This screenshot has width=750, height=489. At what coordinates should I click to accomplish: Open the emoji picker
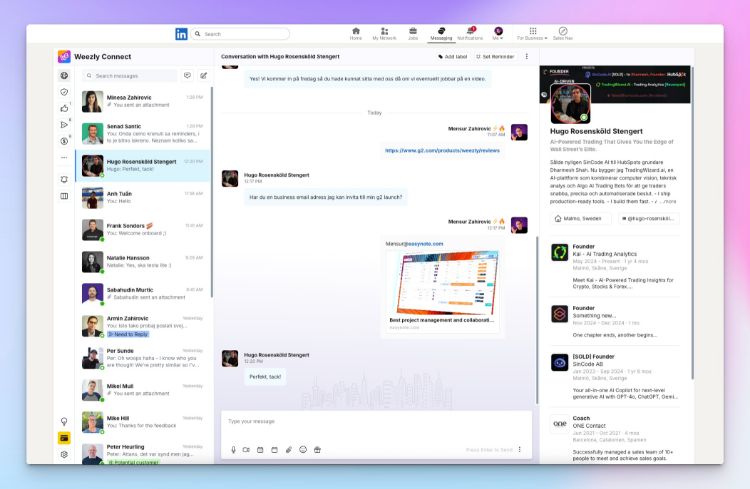pyautogui.click(x=303, y=450)
